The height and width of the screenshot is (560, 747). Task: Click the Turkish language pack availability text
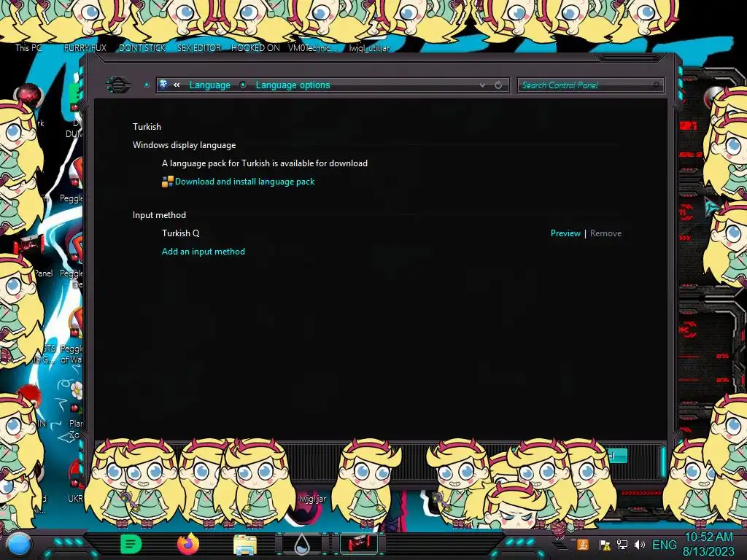pos(264,163)
